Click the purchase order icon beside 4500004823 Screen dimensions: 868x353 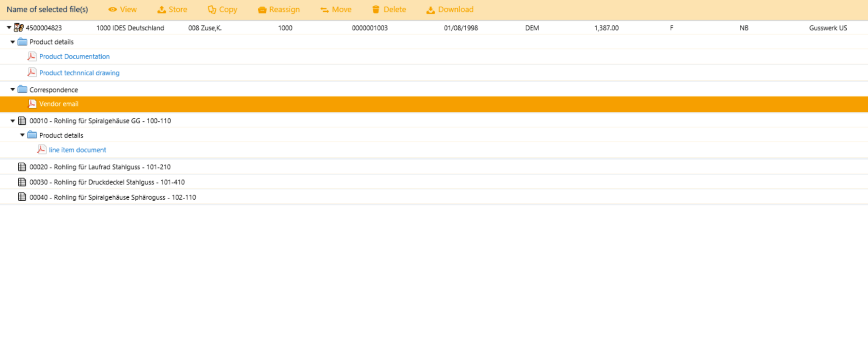tap(19, 28)
